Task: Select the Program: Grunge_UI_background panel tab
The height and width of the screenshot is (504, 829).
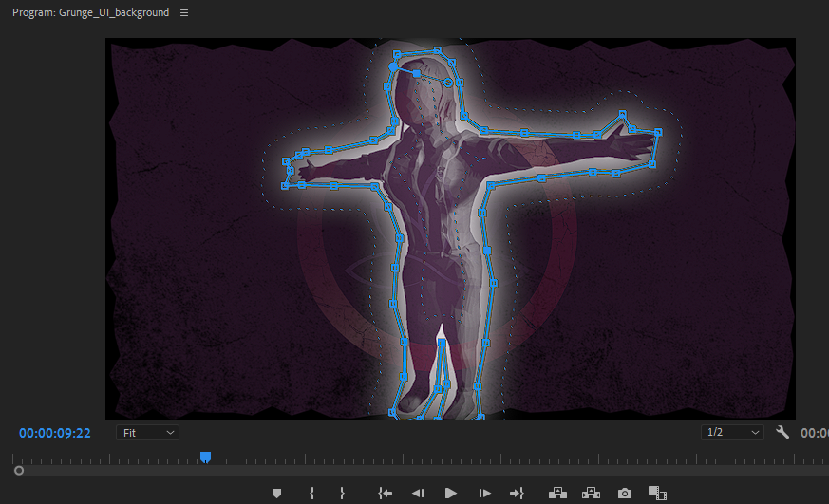Action: pos(91,13)
